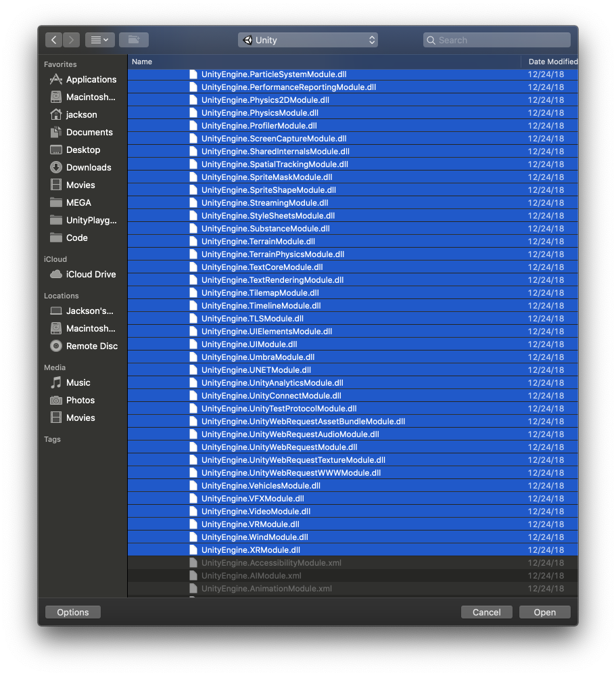The width and height of the screenshot is (616, 676).
Task: Select UnityEngine.ScreenCaptureModule.dll file
Action: pos(353,139)
